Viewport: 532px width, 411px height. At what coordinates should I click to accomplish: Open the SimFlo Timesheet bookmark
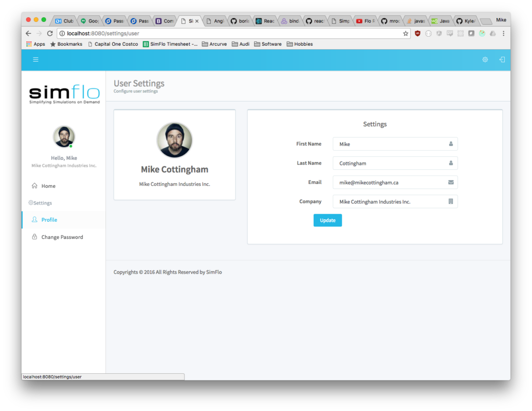(x=170, y=44)
